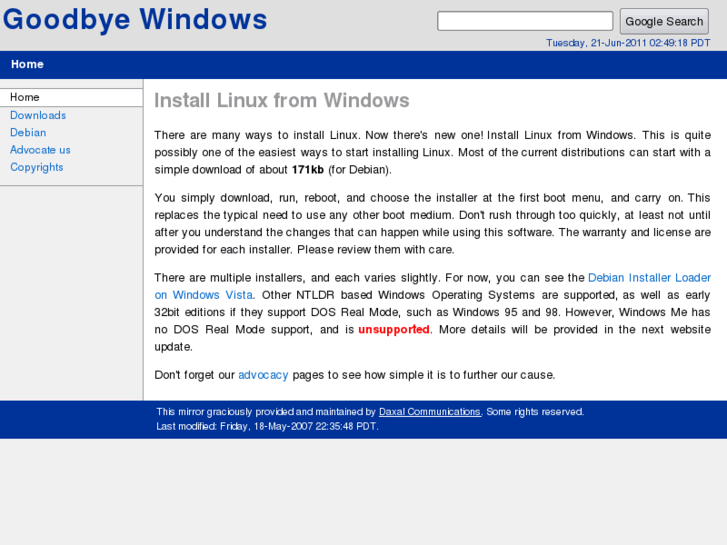The width and height of the screenshot is (727, 545).
Task: Go to the Advocate us page
Action: (x=40, y=150)
